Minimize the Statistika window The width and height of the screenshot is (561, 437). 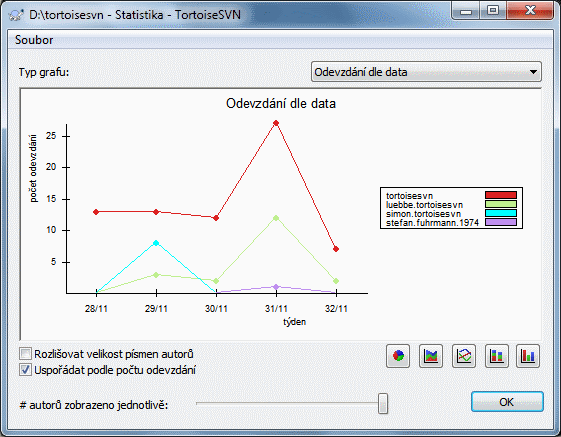(x=466, y=11)
